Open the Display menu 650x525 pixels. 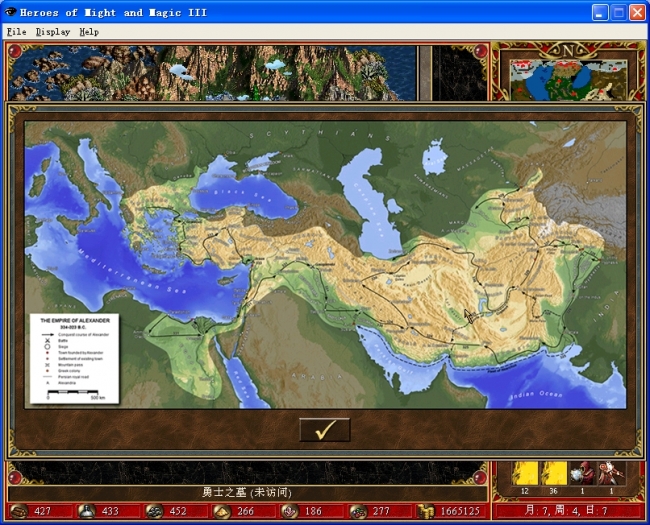coord(53,32)
